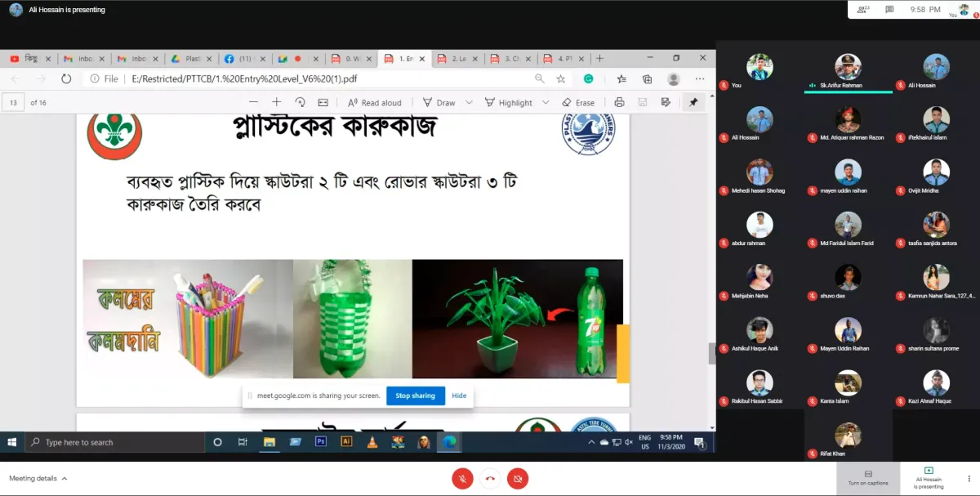This screenshot has height=496, width=980.
Task: Start Read aloud for the PDF
Action: 375,103
